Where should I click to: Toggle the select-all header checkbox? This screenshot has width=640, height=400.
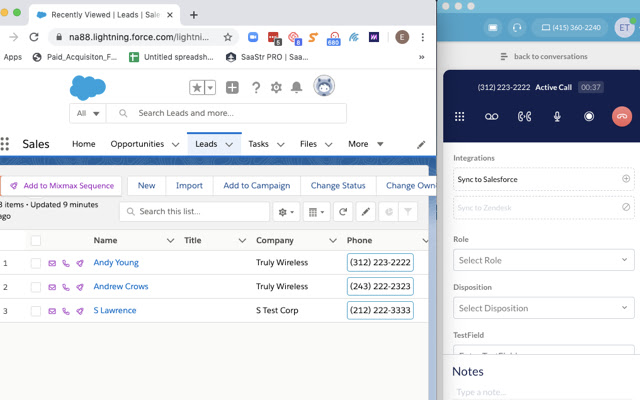click(x=36, y=241)
